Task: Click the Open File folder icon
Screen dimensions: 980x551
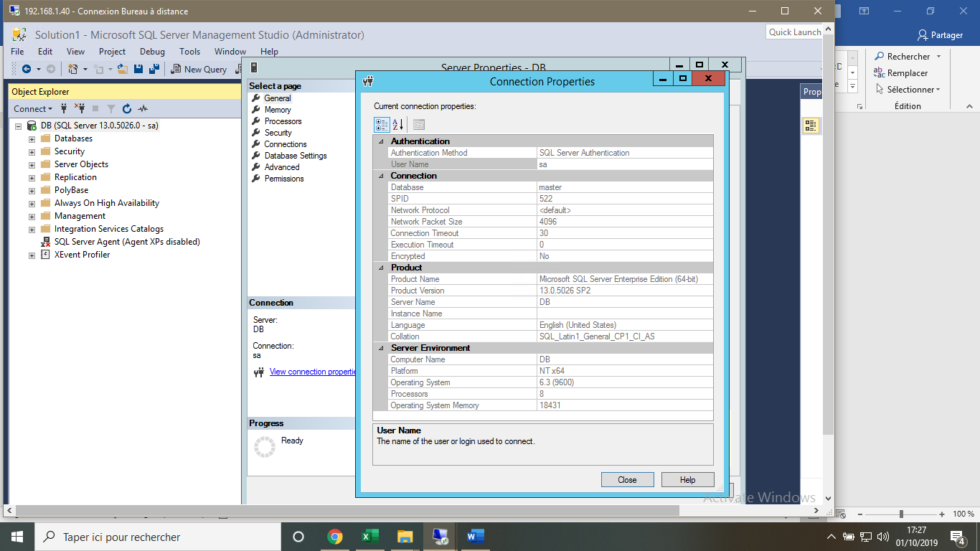Action: point(123,69)
